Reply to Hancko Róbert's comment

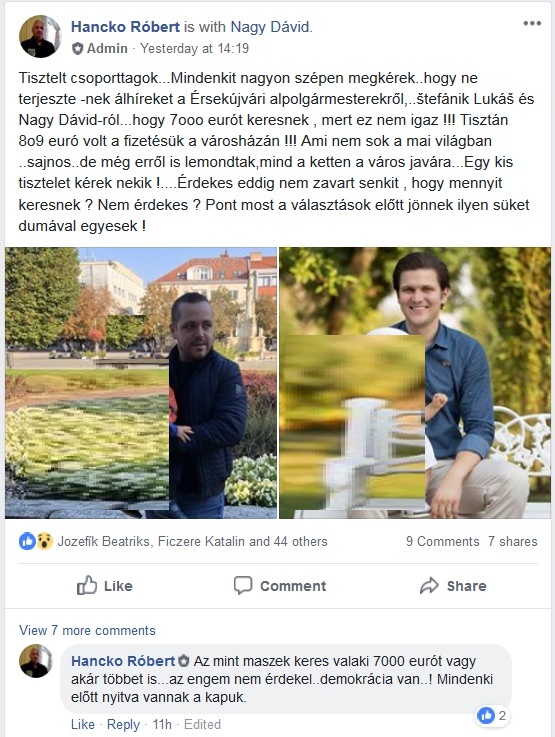pyautogui.click(x=123, y=724)
